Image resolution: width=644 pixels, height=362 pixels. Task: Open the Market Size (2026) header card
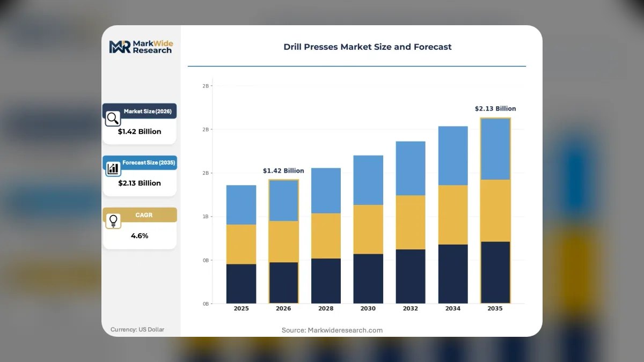point(140,111)
